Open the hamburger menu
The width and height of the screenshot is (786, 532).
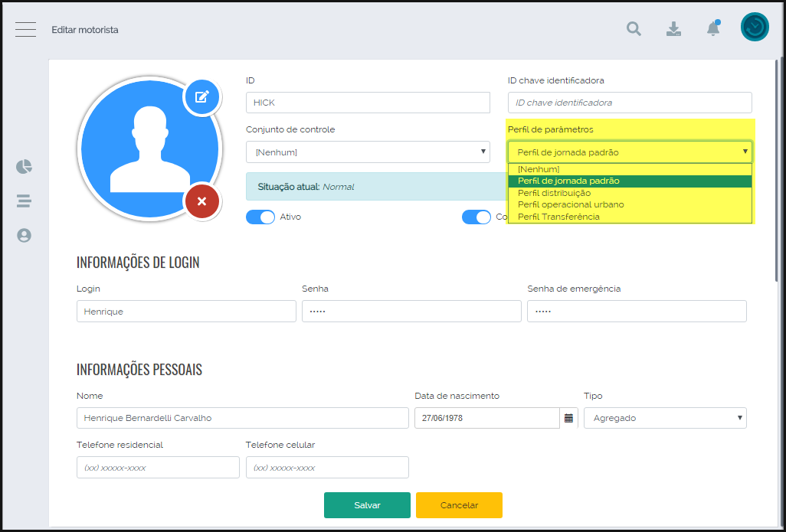pyautogui.click(x=25, y=29)
